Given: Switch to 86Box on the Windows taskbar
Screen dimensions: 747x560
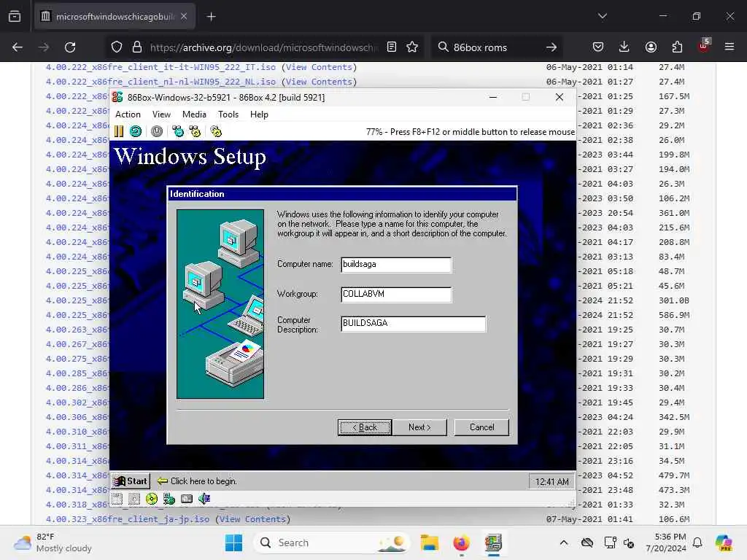Looking at the screenshot, I should [x=494, y=542].
